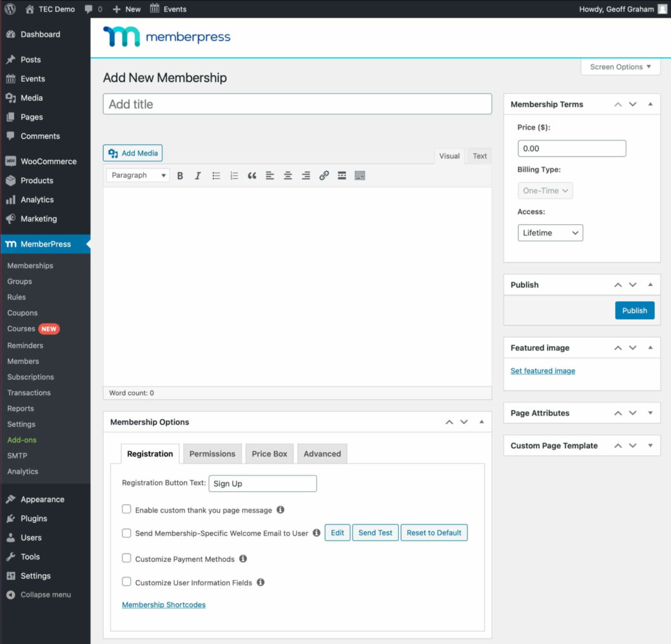Viewport: 671px width, 644px height.
Task: Align text right in editor
Action: [306, 175]
